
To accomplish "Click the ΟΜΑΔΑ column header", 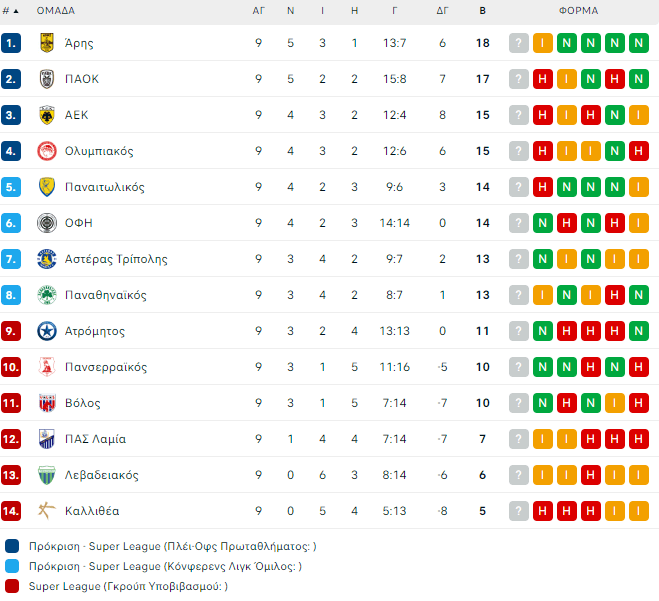I will tap(55, 11).
